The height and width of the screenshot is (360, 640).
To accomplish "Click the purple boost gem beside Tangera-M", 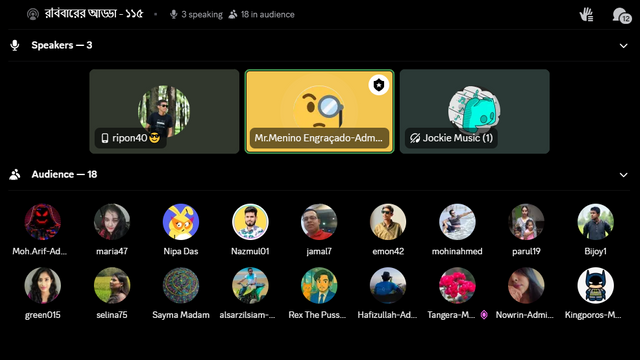I will [x=484, y=315].
